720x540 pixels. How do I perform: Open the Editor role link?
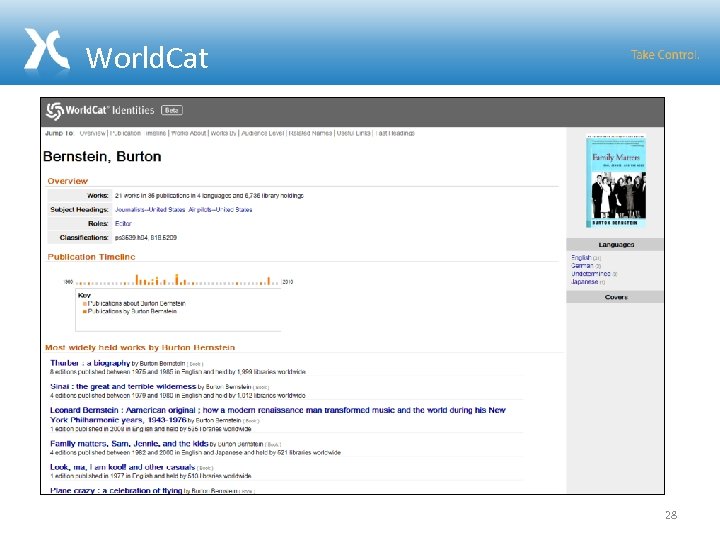[x=123, y=224]
